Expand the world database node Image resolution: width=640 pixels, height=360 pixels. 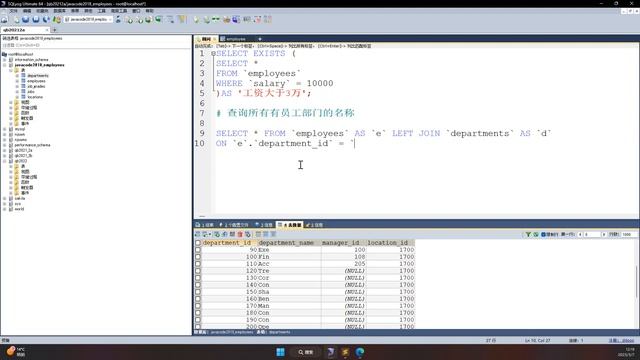5,209
